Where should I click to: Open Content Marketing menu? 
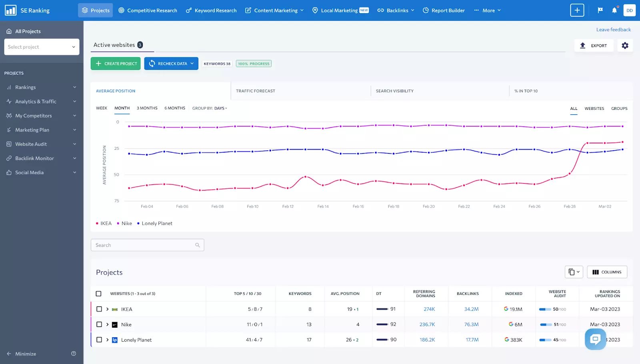(274, 10)
